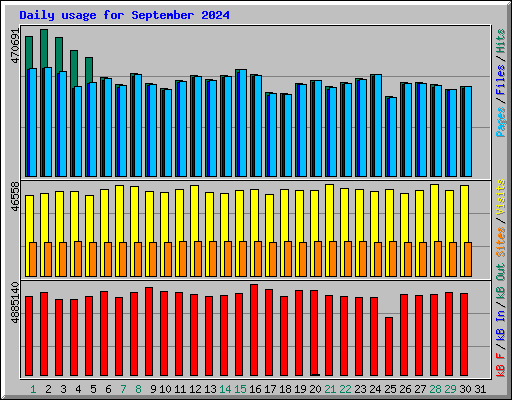Click the 'Pages' legend label
Image resolution: width=512 pixels, height=400 pixels.
click(x=500, y=122)
